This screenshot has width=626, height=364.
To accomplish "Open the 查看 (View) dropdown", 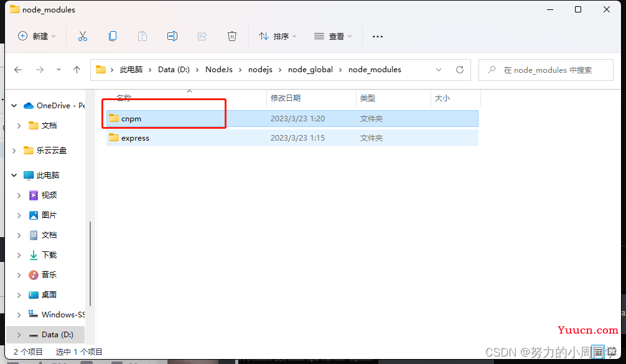I will (x=333, y=36).
